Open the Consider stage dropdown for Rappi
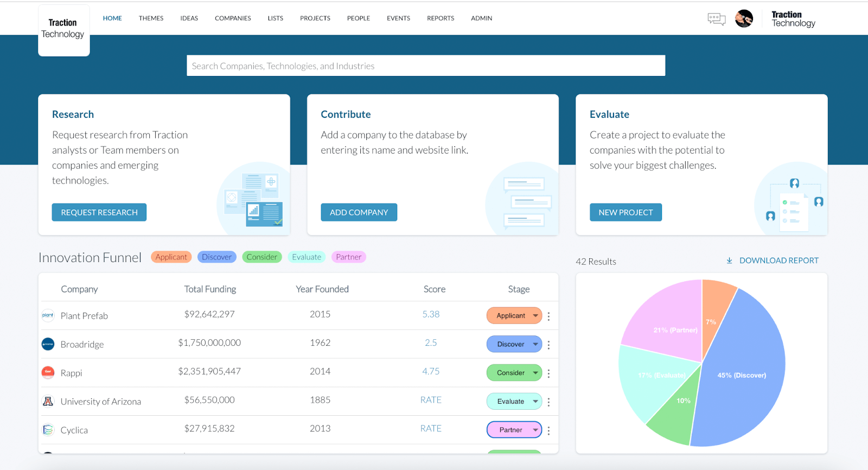The height and width of the screenshot is (470, 868). (x=514, y=372)
